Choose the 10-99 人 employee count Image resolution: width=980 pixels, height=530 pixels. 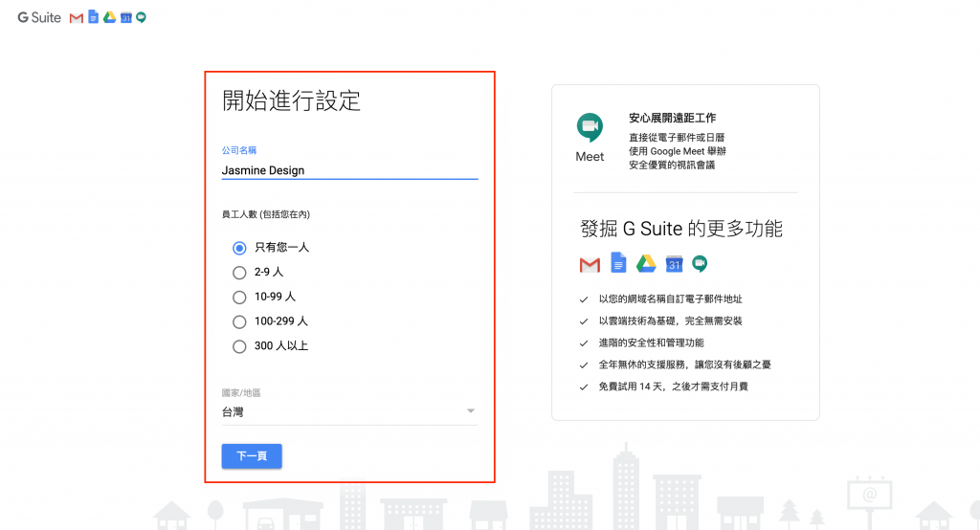point(239,298)
